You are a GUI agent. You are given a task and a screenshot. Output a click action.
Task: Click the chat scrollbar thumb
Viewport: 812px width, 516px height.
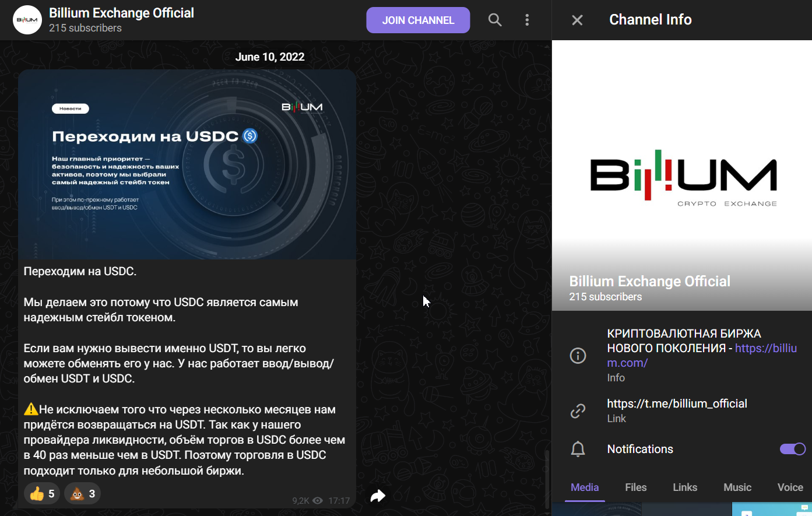point(546,479)
